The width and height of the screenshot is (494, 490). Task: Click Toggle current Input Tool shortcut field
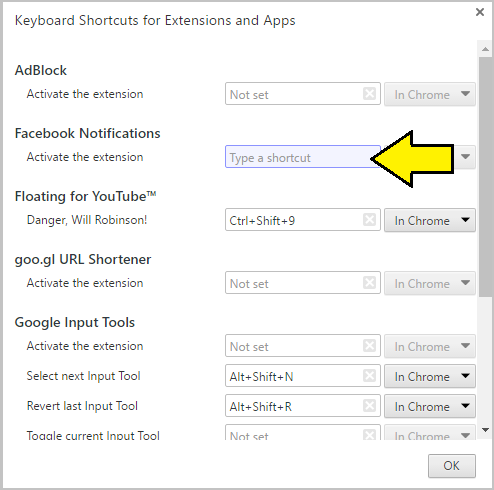click(x=303, y=433)
